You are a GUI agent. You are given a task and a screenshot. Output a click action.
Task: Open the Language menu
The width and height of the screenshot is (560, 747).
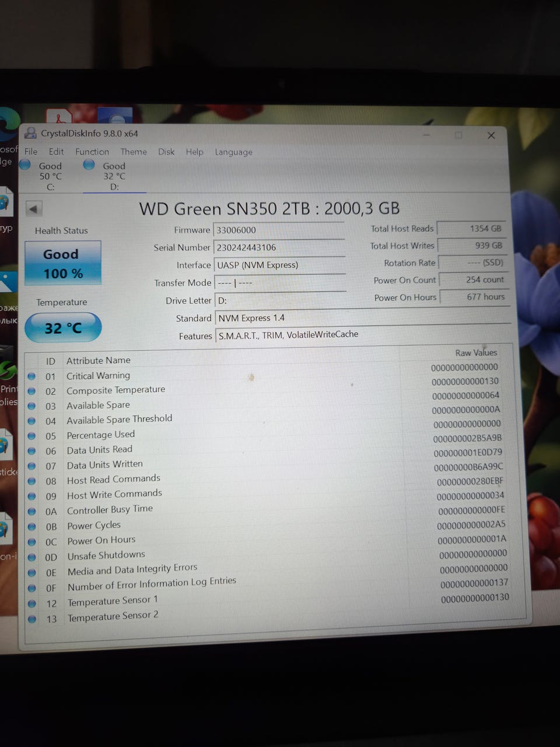[233, 152]
